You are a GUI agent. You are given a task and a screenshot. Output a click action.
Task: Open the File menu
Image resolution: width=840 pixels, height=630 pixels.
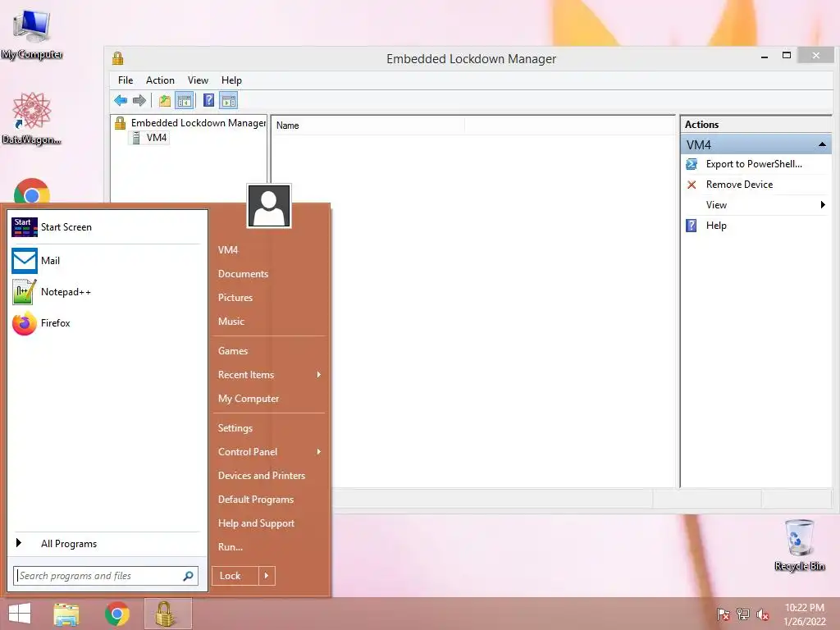[x=126, y=80]
